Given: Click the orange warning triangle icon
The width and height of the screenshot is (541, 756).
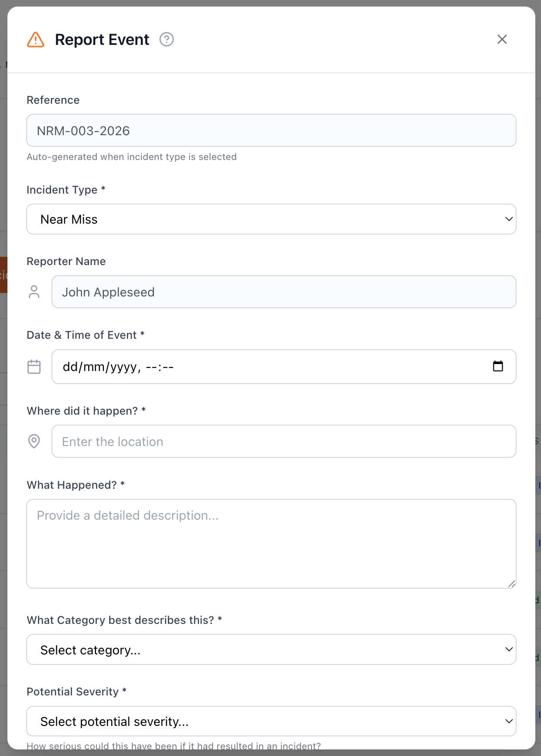Looking at the screenshot, I should click(x=35, y=39).
